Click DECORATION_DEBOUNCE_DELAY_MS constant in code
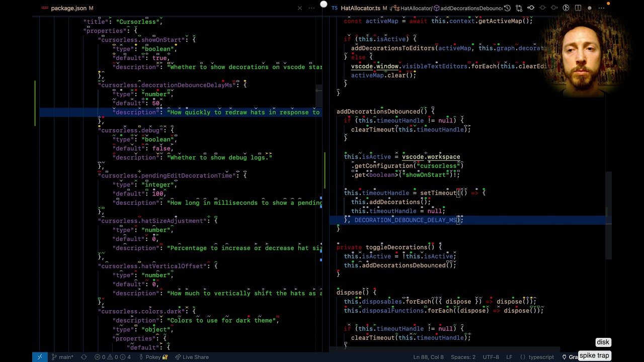This screenshot has height=362, width=644. [406, 220]
